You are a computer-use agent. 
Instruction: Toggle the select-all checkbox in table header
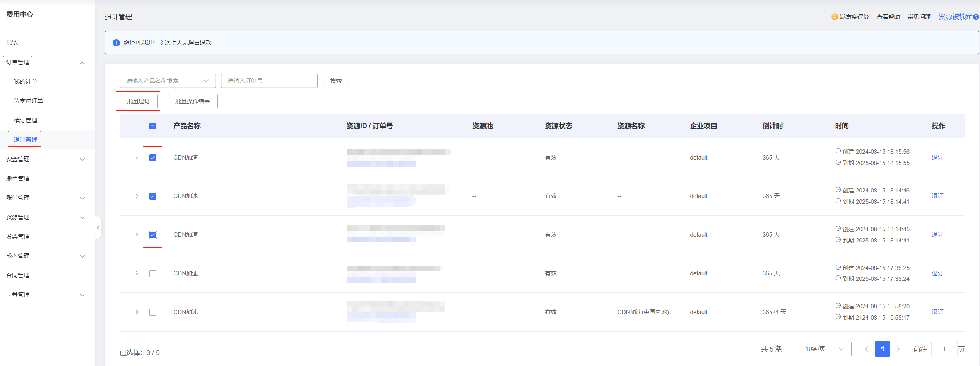point(153,126)
